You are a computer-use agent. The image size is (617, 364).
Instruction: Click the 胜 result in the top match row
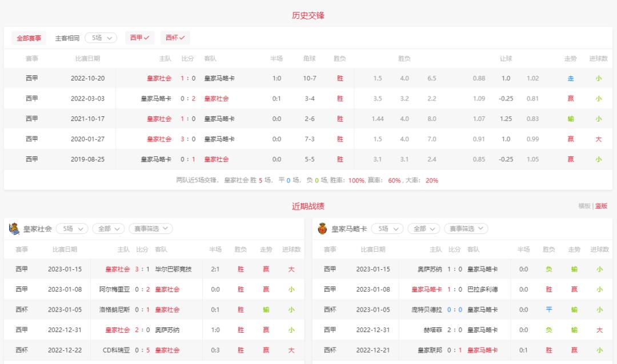tap(340, 78)
